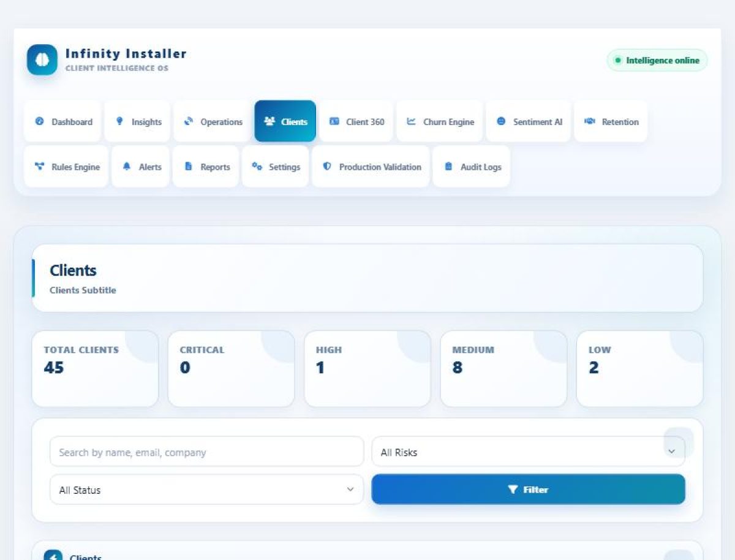This screenshot has height=560, width=735.
Task: Go to the Settings tab
Action: (276, 166)
